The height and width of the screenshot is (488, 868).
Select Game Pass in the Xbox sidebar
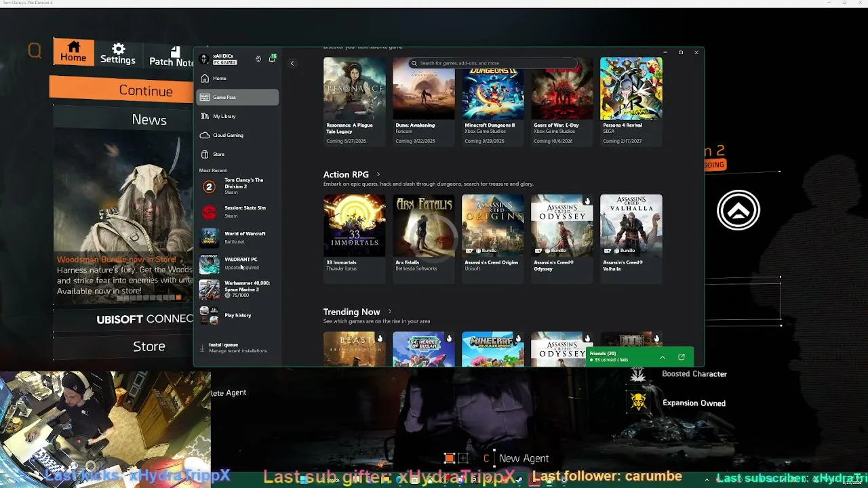(237, 97)
